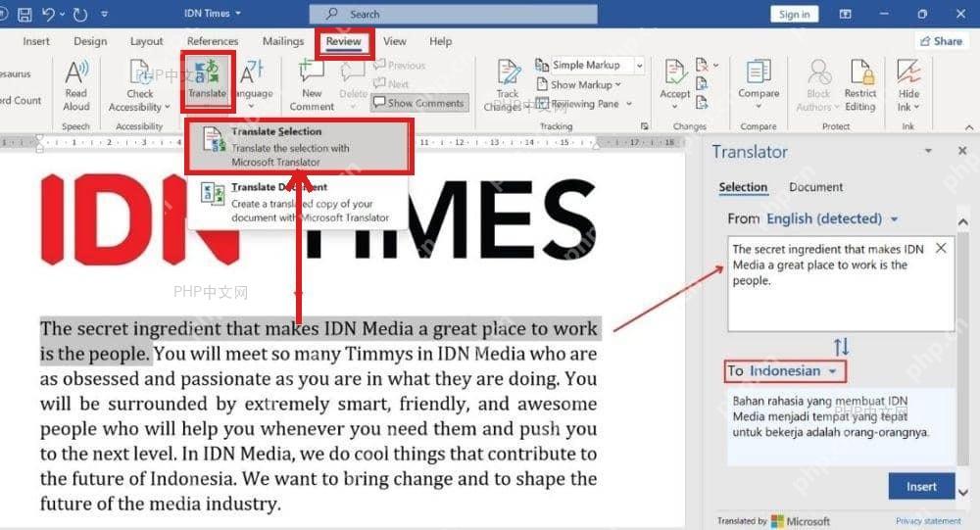Expand the Show Markup menu
This screenshot has height=530, width=980.
tap(579, 84)
